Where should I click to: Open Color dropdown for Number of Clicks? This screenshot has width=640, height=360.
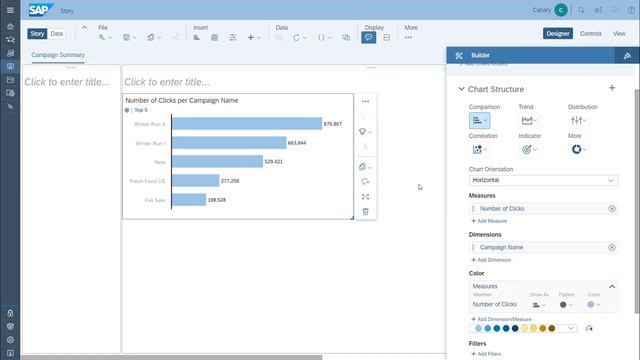(593, 305)
